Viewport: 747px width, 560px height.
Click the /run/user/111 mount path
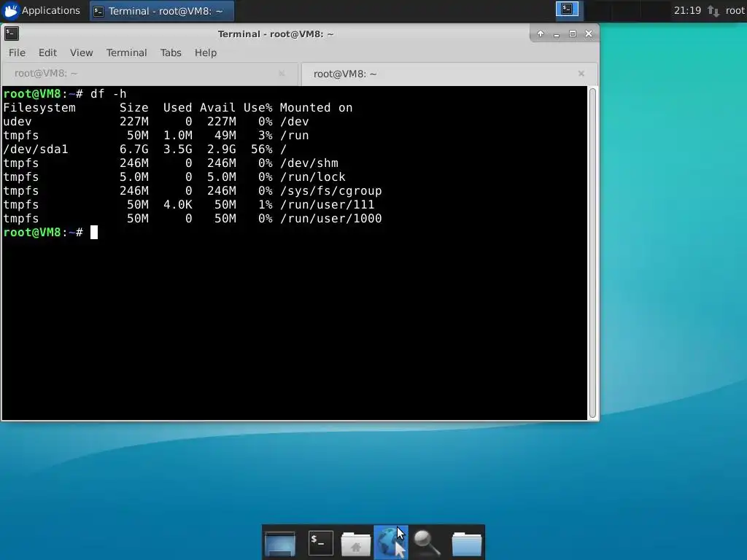pyautogui.click(x=327, y=205)
